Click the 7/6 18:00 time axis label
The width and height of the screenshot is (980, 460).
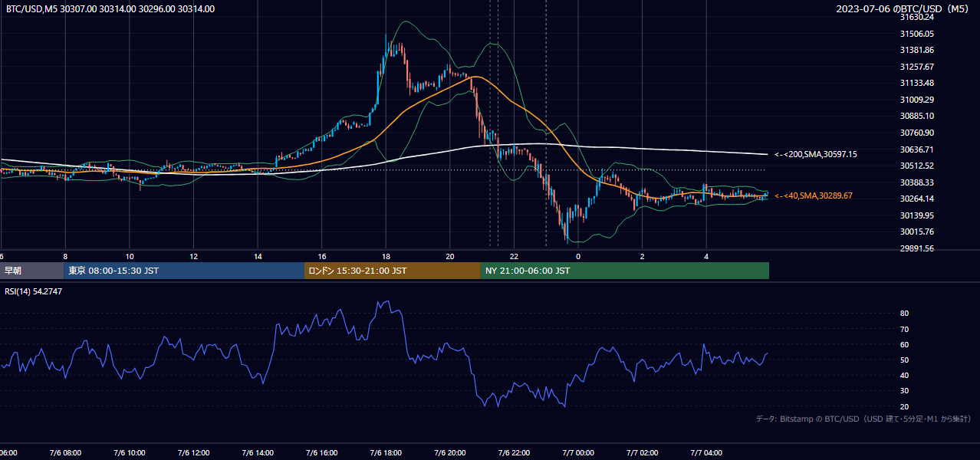pos(386,452)
